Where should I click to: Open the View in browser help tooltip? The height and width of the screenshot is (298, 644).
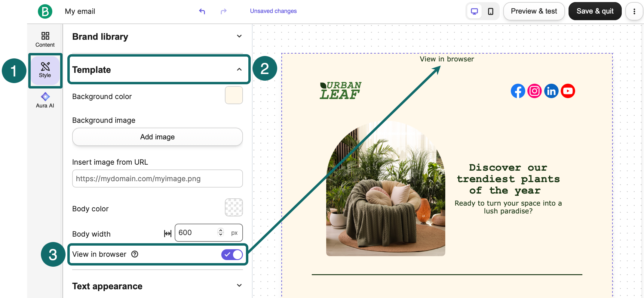tap(134, 254)
